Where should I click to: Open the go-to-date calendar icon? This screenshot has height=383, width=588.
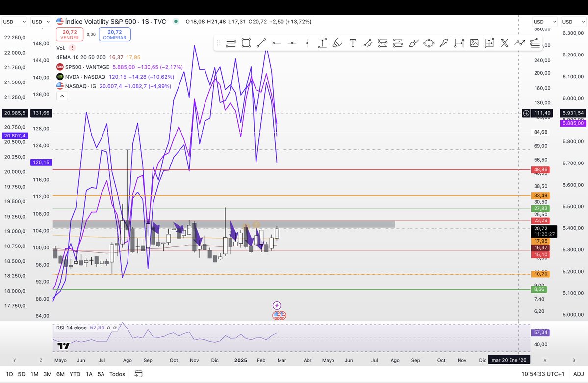tap(138, 374)
